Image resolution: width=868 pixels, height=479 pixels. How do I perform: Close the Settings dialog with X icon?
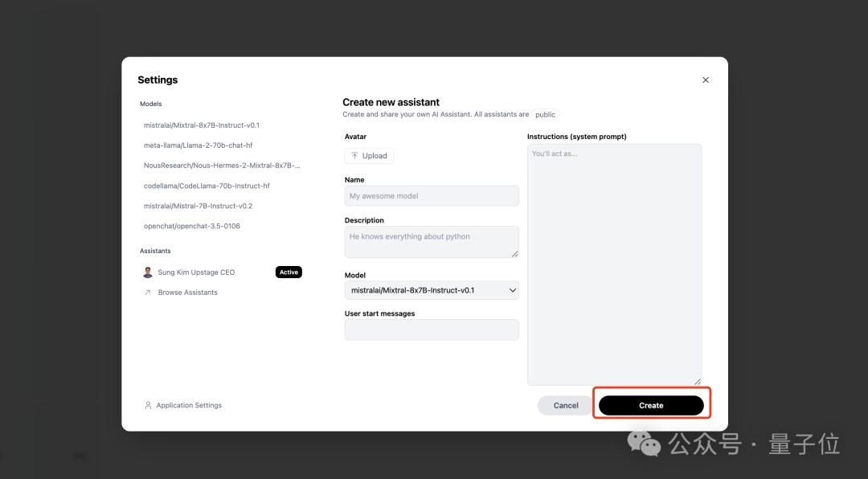click(706, 80)
